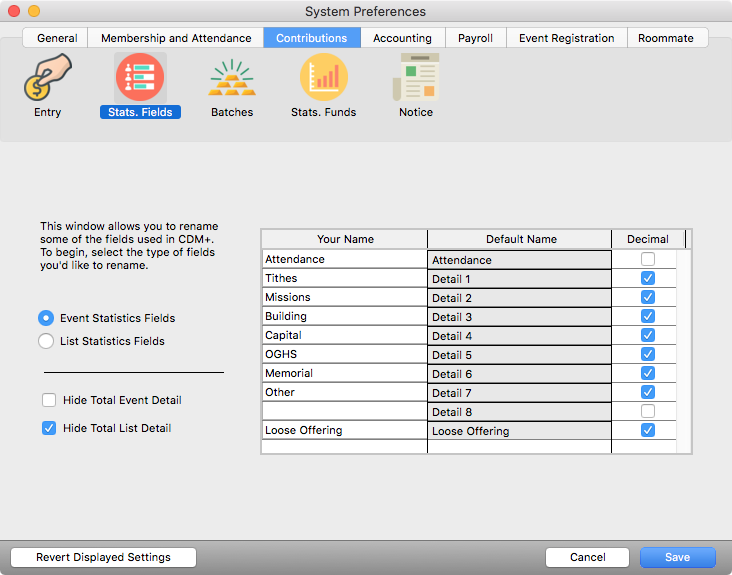The image size is (732, 575).
Task: Select Event Statistics Fields radio button
Action: click(x=46, y=318)
